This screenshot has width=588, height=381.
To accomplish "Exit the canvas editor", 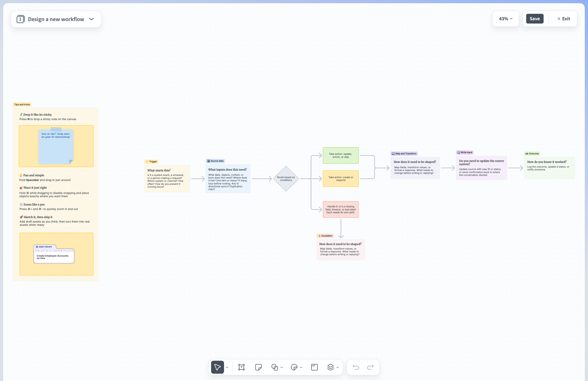I will pyautogui.click(x=563, y=19).
